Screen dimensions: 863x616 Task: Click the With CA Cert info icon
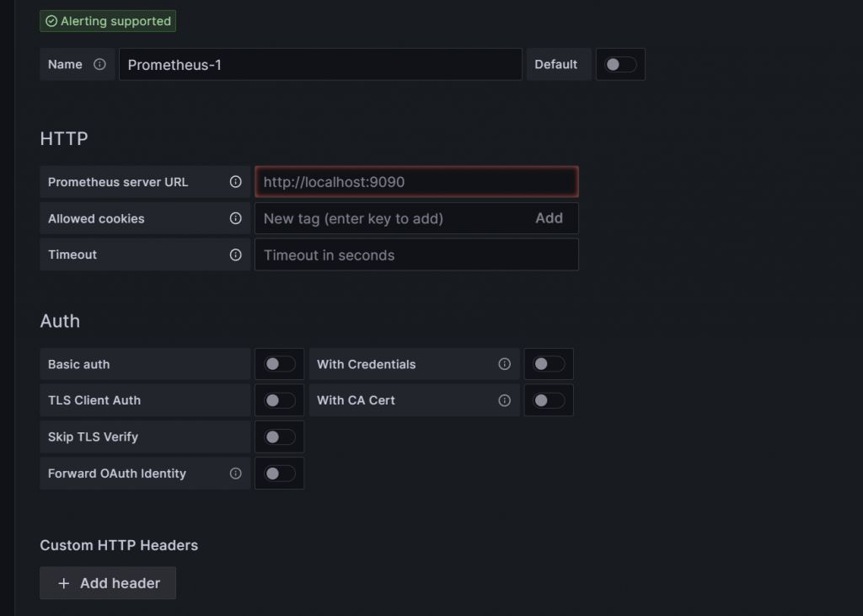504,400
